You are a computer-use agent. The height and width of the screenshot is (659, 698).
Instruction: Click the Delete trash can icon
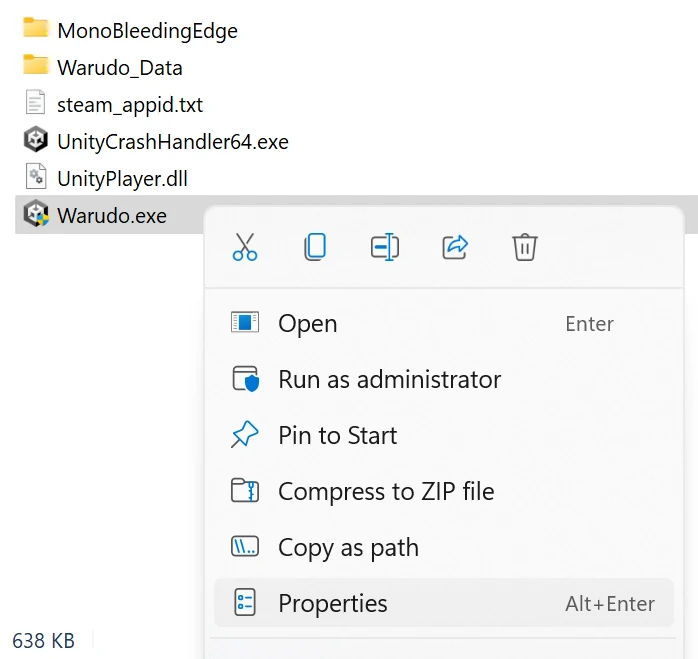[x=525, y=247]
